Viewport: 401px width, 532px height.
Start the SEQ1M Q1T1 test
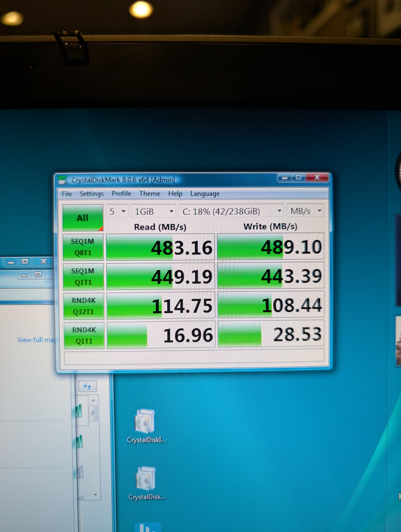point(84,277)
